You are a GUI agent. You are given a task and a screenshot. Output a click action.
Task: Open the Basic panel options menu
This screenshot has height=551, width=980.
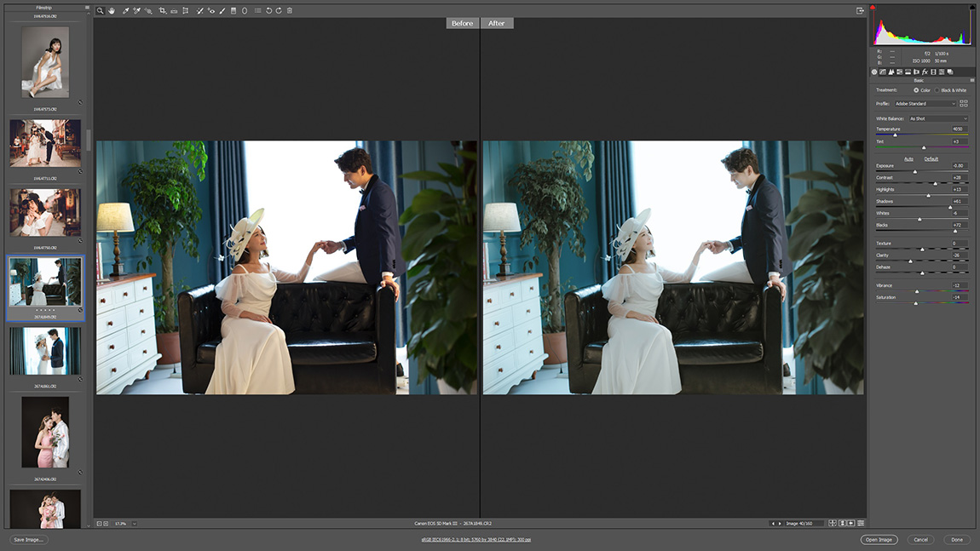click(x=971, y=81)
